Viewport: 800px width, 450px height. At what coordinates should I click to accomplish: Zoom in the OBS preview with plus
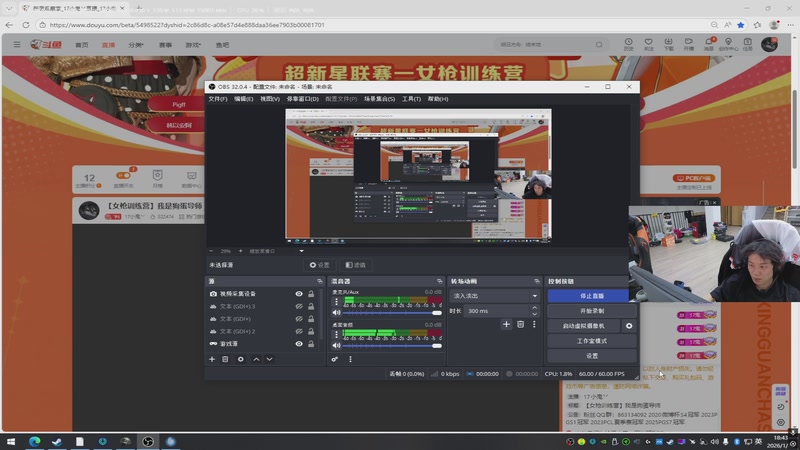[241, 251]
